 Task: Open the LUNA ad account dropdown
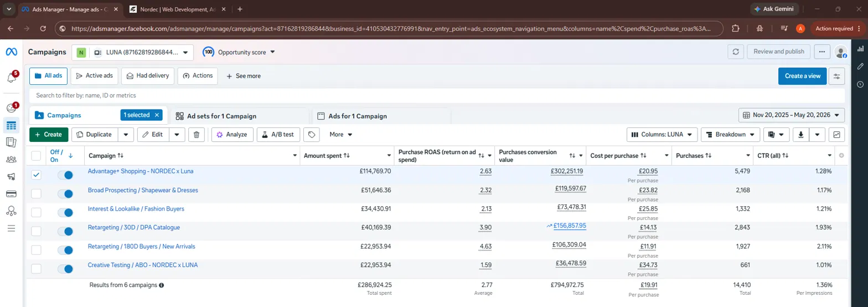[133, 53]
